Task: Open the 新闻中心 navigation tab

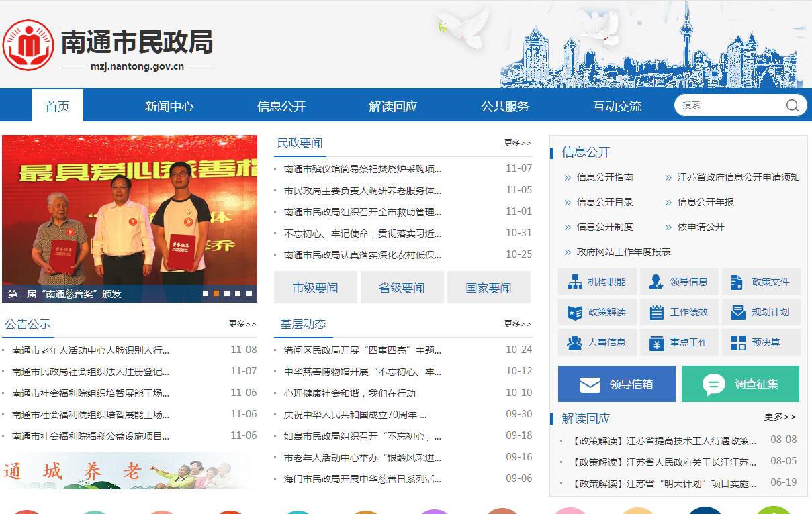Action: (x=169, y=106)
